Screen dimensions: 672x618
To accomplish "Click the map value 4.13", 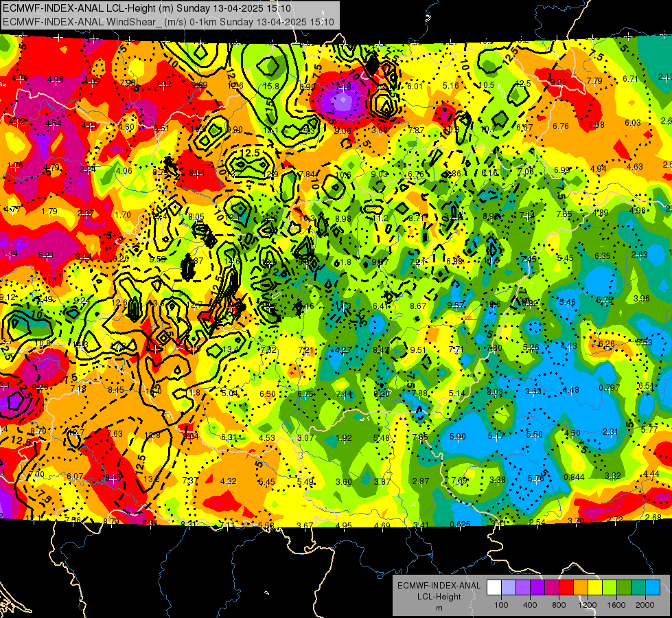I will click(569, 345).
